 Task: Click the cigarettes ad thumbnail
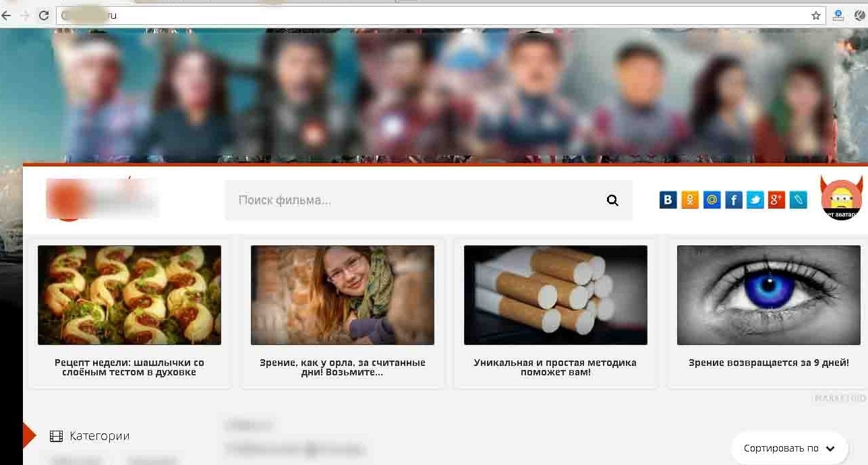[555, 295]
